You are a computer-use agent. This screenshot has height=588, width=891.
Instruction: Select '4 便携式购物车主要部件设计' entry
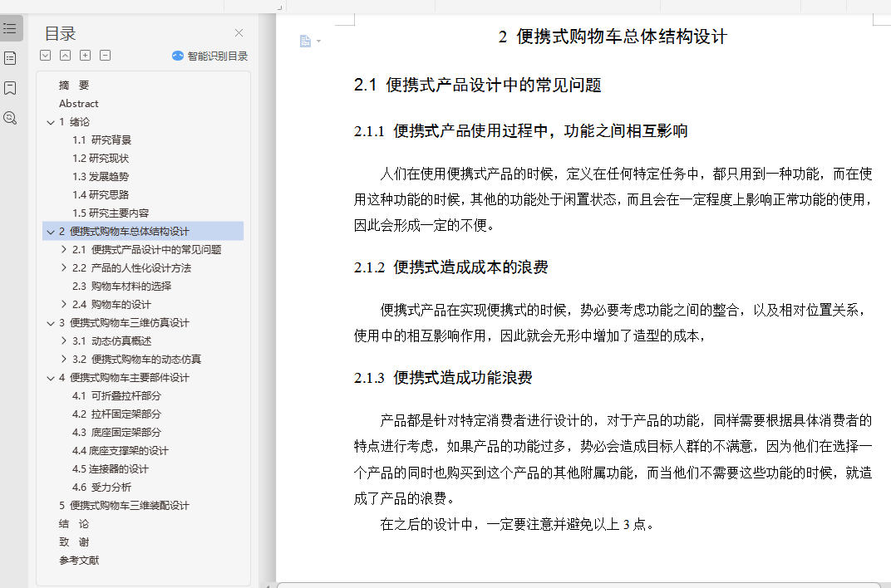pyautogui.click(x=124, y=377)
